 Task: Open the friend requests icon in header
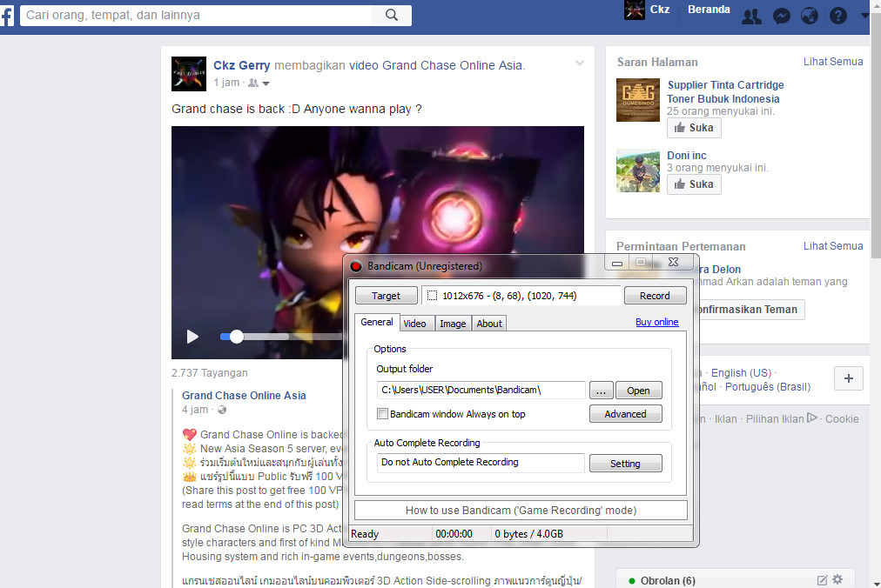751,17
